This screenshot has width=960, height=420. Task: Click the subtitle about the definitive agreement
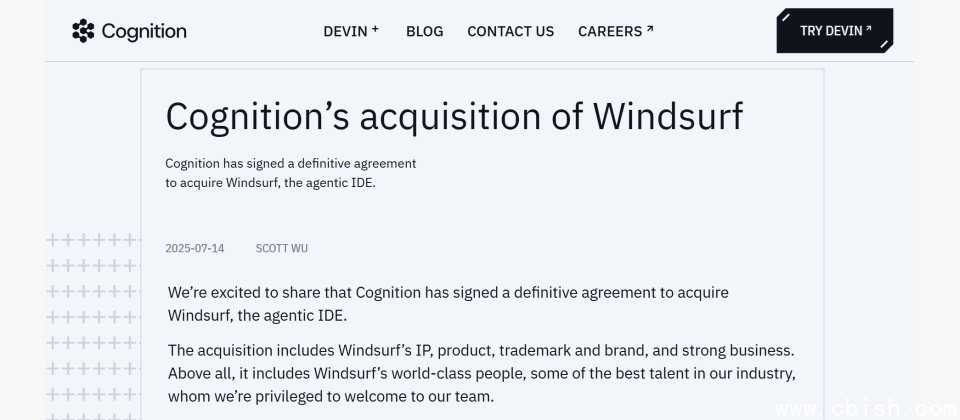point(291,173)
